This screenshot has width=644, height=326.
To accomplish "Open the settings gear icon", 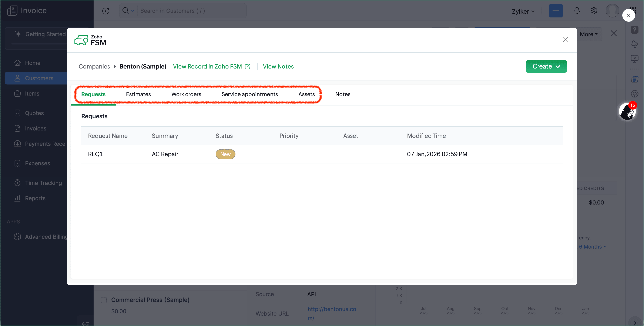I will point(594,11).
